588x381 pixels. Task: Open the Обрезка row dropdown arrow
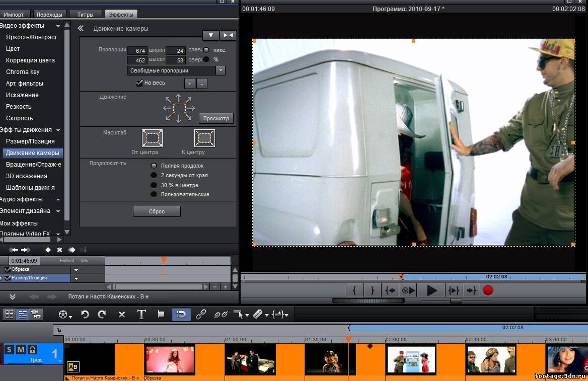click(x=76, y=270)
